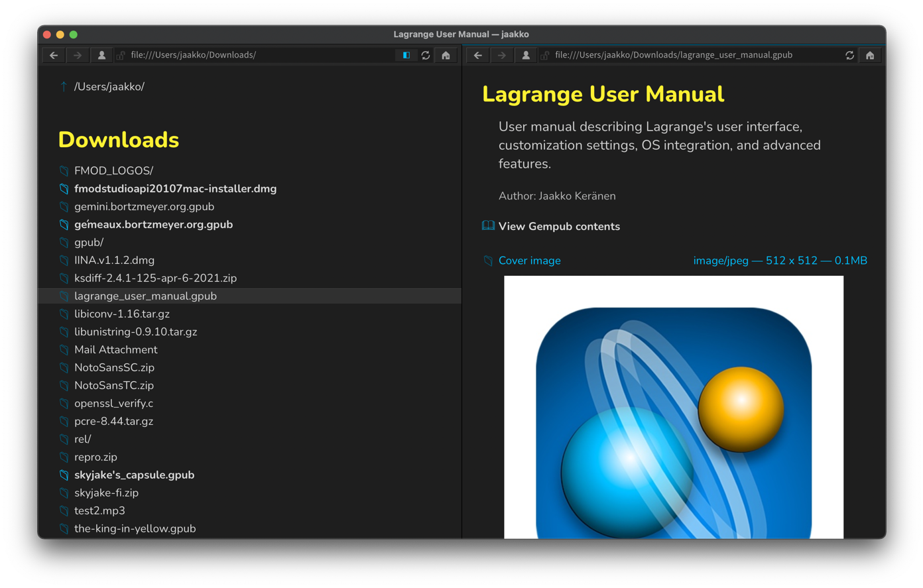923x588 pixels.
Task: Click the file icon next to Cover image
Action: click(488, 261)
